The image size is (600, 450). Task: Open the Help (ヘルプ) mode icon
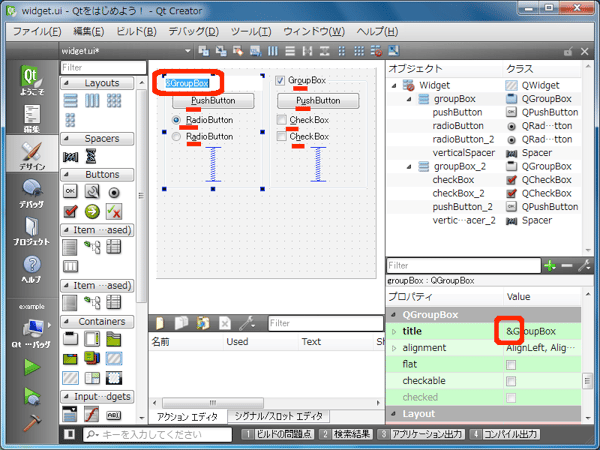click(x=31, y=268)
